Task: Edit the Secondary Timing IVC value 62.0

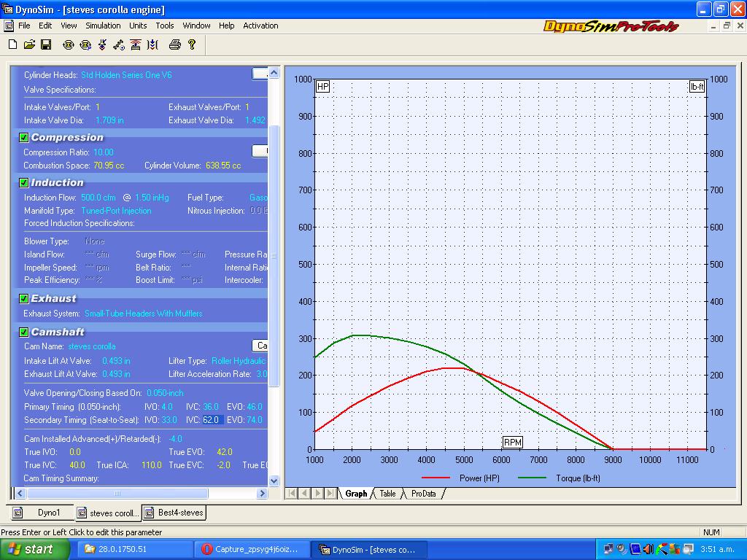Action: [212, 420]
